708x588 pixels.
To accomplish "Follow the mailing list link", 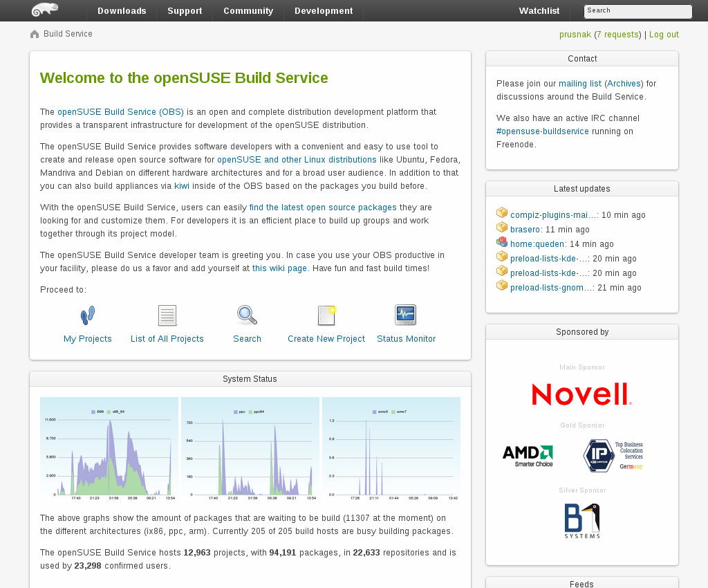I will pos(580,84).
